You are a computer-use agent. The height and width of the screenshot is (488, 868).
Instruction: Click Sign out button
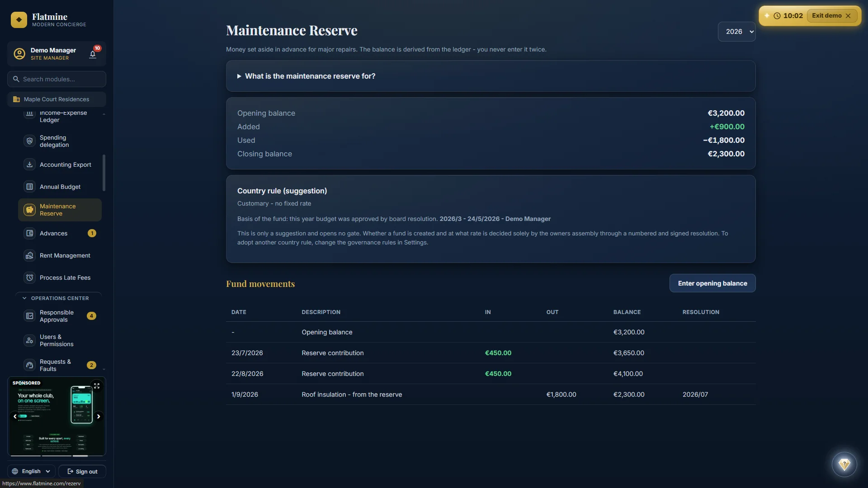[82, 471]
